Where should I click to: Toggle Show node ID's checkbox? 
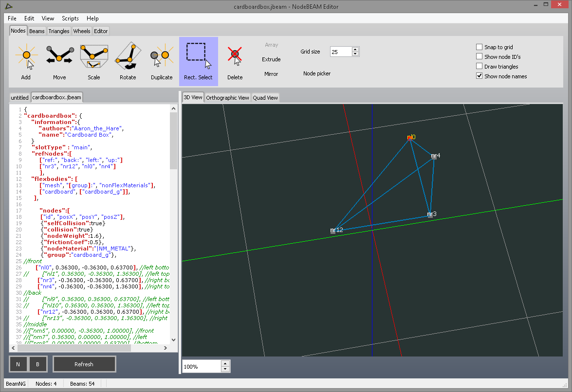tap(480, 57)
